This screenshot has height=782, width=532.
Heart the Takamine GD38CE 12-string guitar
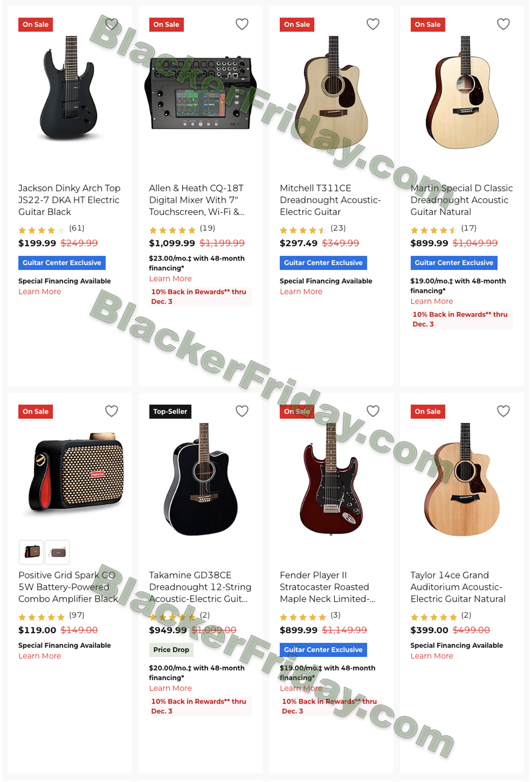click(x=242, y=411)
